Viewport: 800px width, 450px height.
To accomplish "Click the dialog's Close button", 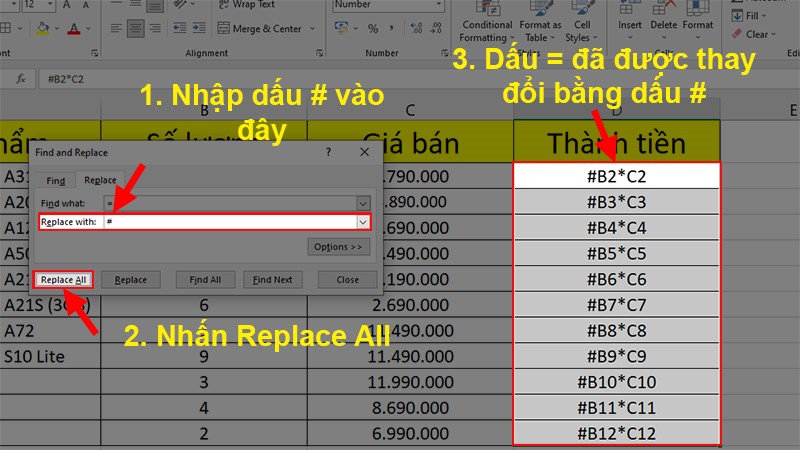I will 347,280.
